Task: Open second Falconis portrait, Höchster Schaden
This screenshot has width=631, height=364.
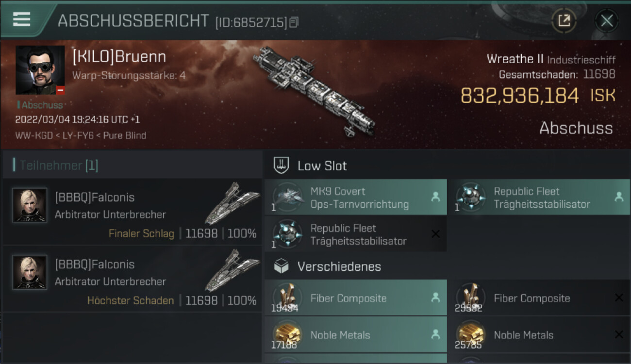Action: coord(30,272)
